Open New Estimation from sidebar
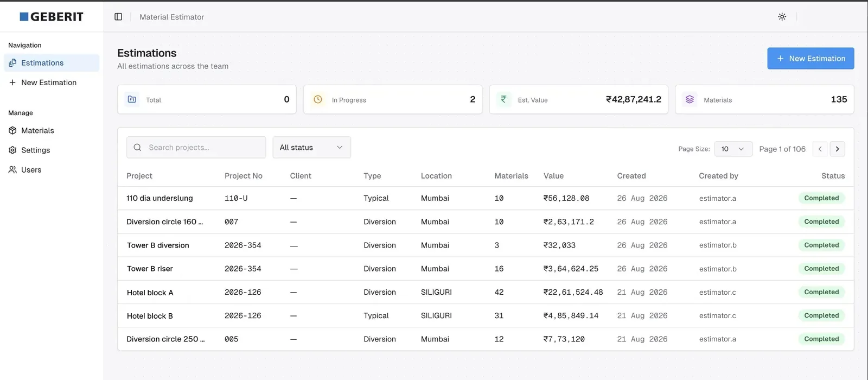Viewport: 868px width, 380px height. [52, 83]
